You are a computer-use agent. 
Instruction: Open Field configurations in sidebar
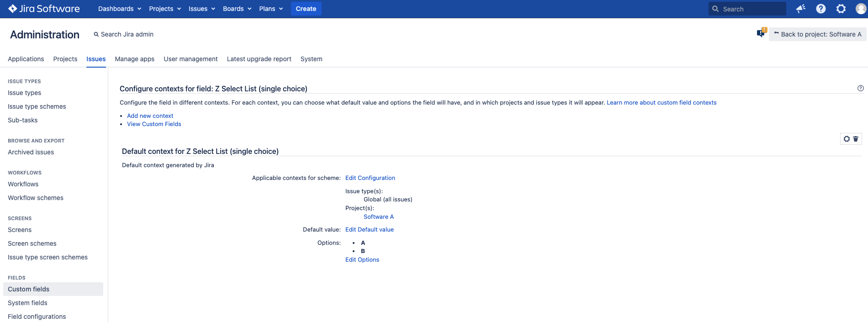pos(37,317)
